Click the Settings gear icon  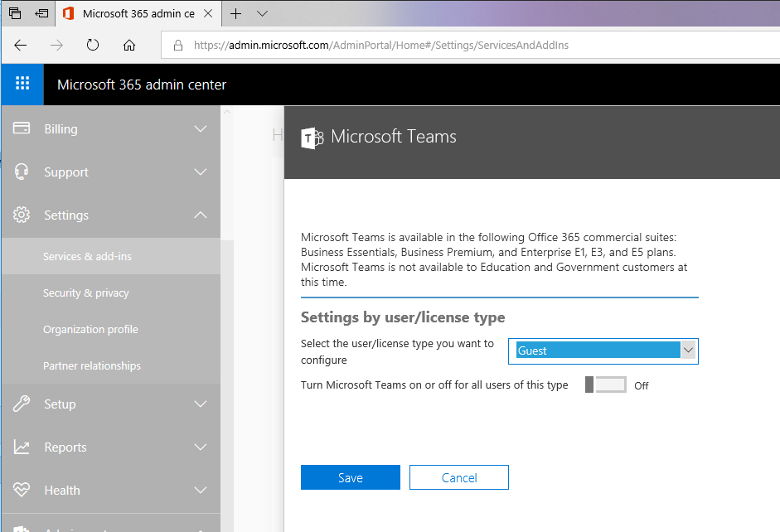[22, 215]
